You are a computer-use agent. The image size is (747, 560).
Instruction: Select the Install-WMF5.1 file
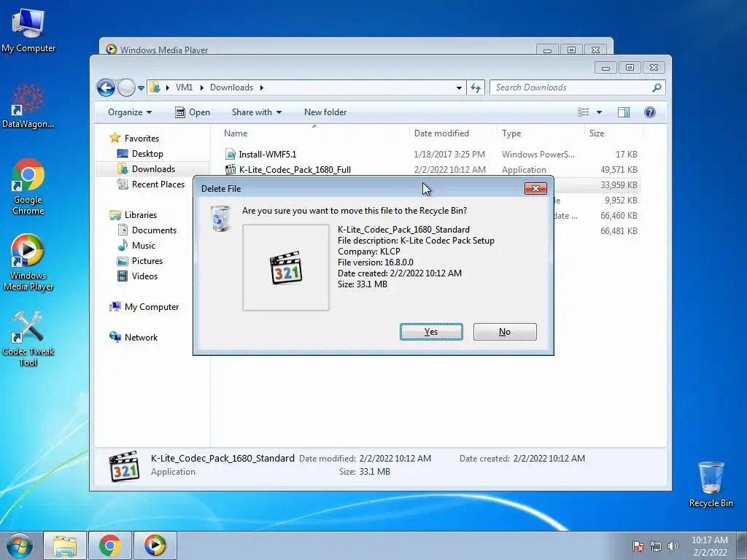[267, 155]
